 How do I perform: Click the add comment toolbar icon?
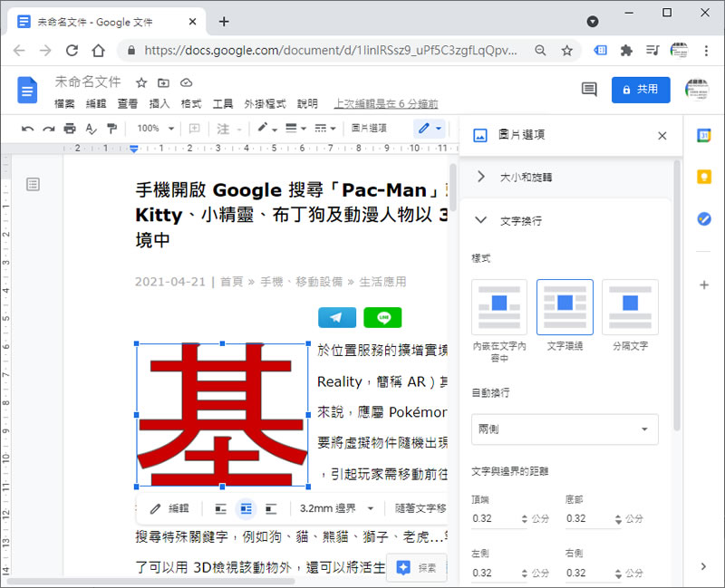coord(195,128)
